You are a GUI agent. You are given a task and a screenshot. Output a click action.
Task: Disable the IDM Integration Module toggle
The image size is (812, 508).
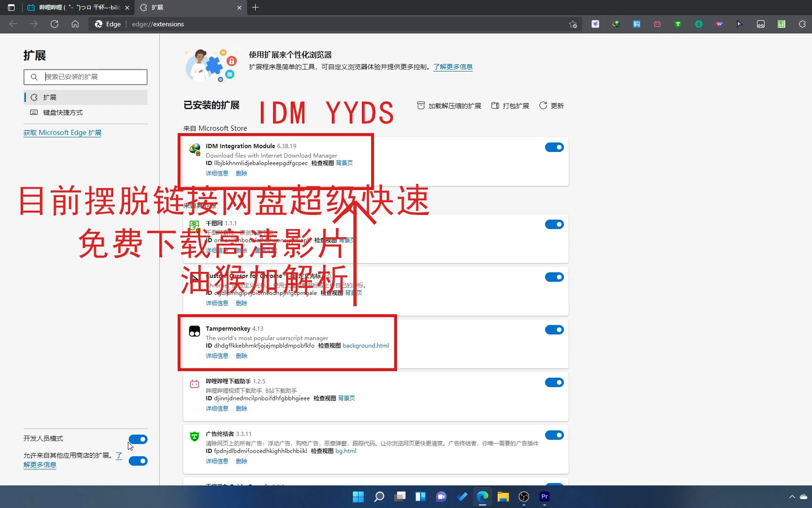coord(554,147)
